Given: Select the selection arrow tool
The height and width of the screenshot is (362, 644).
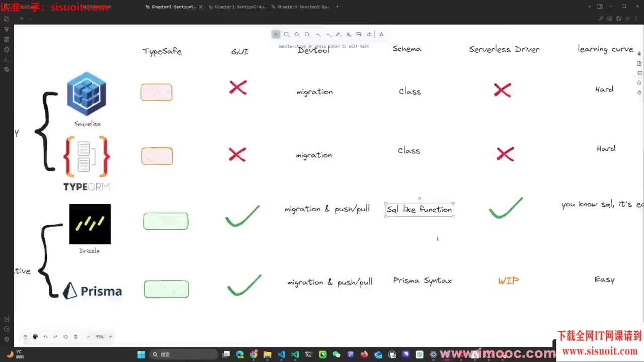Looking at the screenshot, I should tap(276, 34).
